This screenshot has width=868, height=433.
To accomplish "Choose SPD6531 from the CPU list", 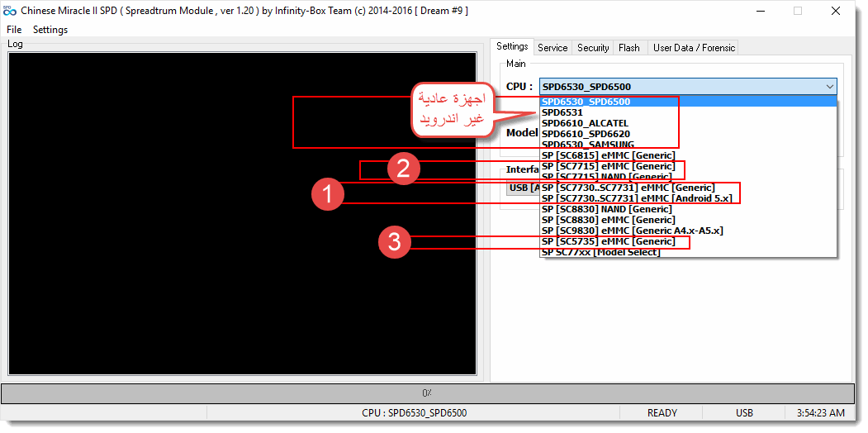I will click(x=688, y=112).
